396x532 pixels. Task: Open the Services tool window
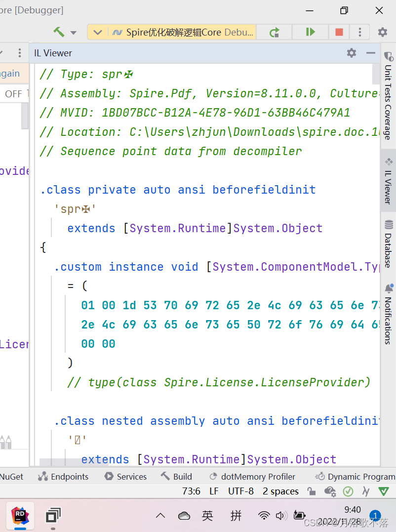[x=125, y=477]
